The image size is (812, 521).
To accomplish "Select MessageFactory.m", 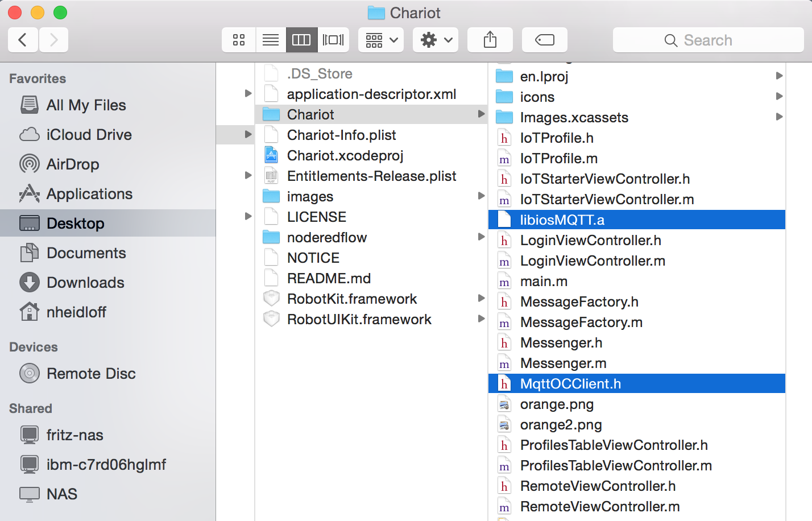I will point(637,322).
